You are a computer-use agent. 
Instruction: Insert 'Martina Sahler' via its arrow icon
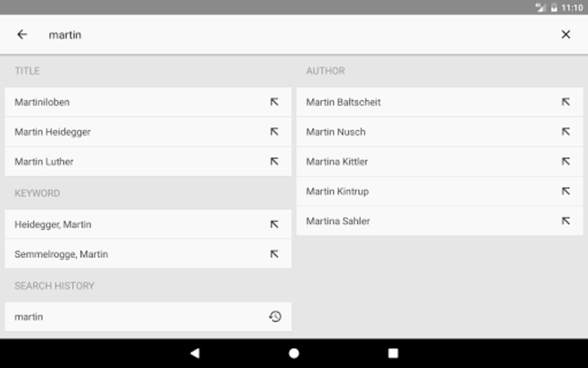566,221
